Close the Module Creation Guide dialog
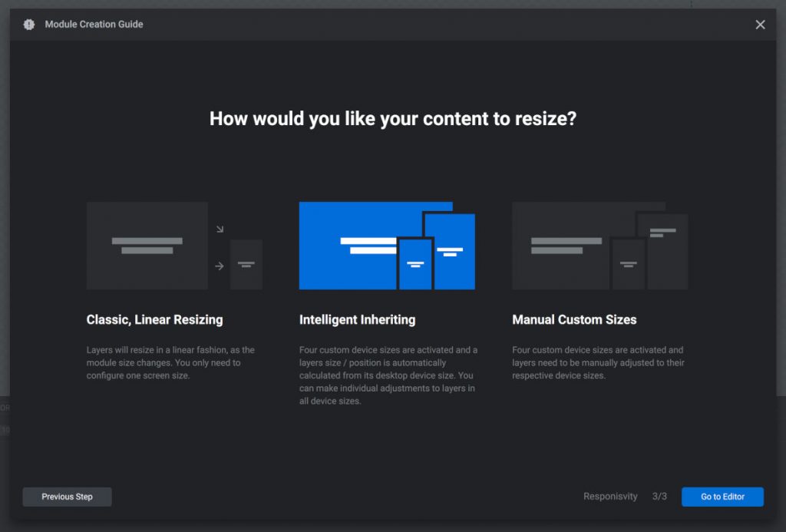786x532 pixels. pos(760,25)
